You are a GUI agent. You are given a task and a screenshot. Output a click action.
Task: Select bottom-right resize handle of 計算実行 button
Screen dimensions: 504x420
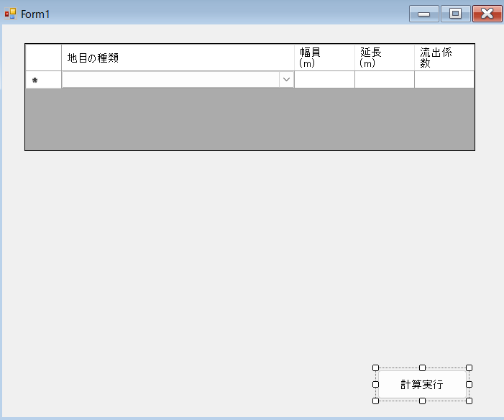[469, 401]
